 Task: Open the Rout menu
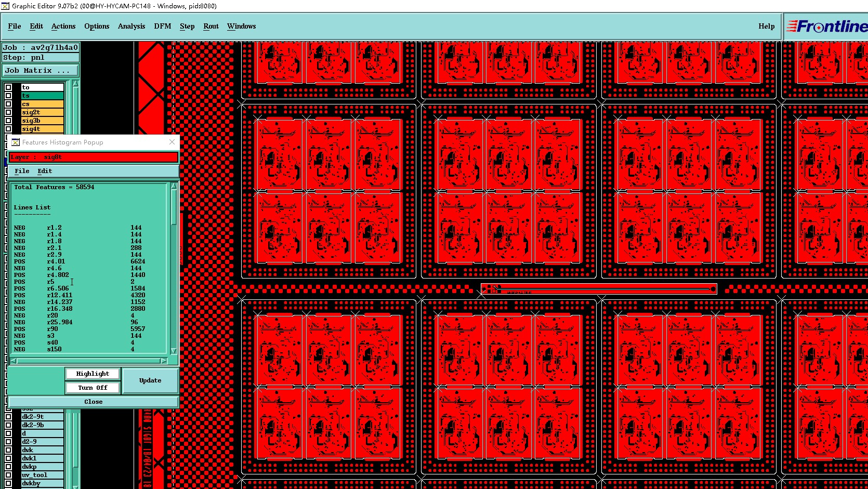point(211,26)
